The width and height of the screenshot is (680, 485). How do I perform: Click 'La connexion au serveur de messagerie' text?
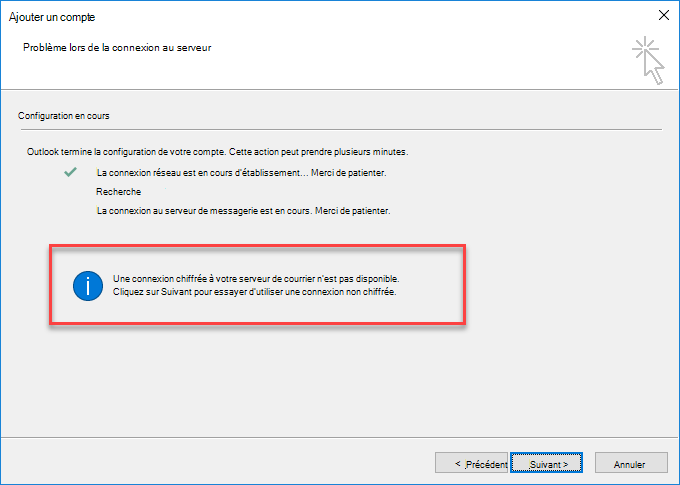(x=243, y=211)
